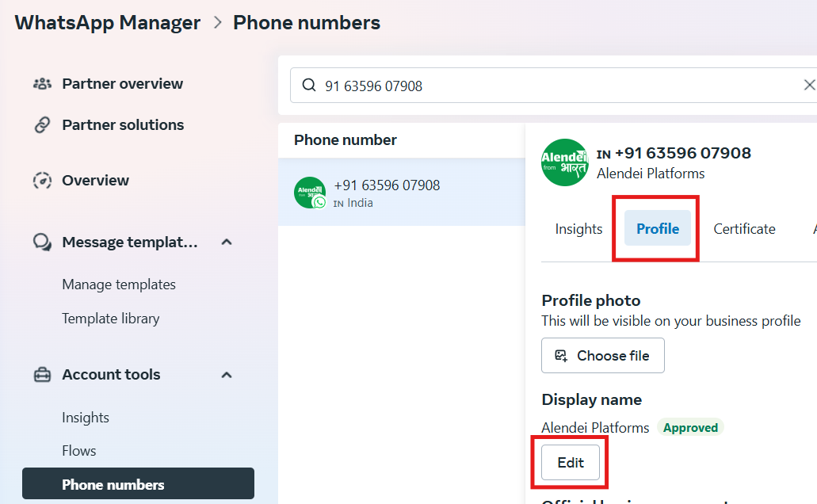Open the Certificate tab
Screen dimensions: 817x504
744,229
